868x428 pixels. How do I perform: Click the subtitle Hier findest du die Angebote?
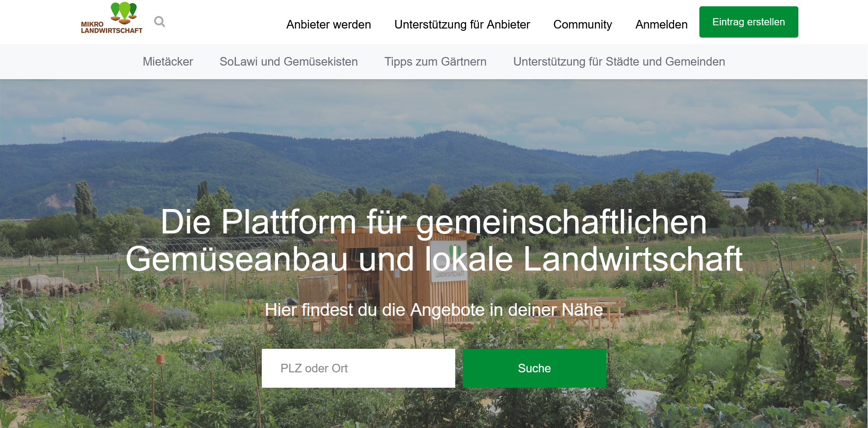click(x=433, y=310)
